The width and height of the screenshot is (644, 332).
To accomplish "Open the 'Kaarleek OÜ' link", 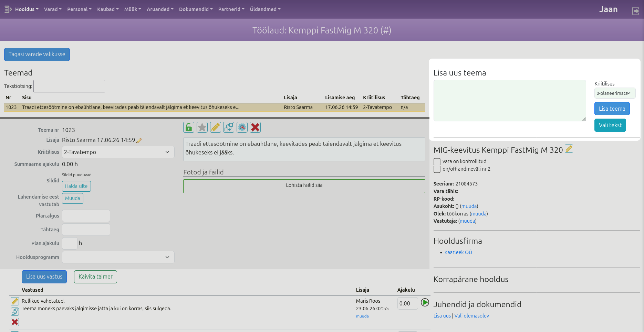I will (458, 252).
